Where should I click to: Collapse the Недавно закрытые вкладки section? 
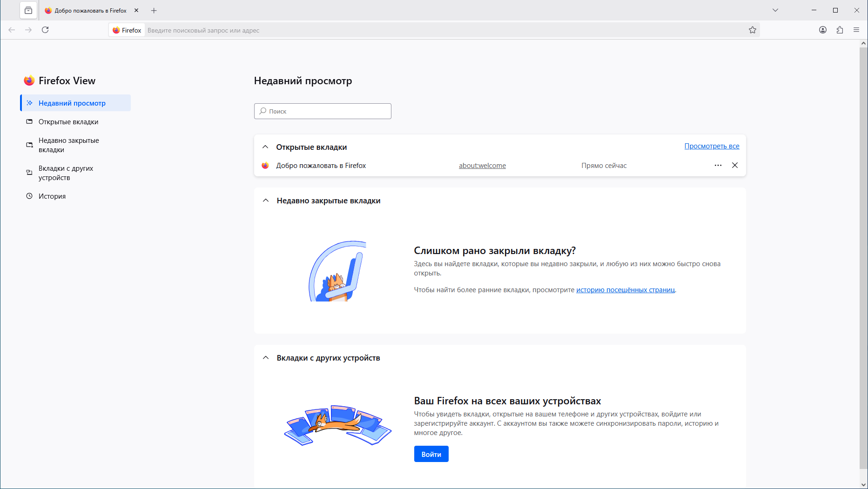266,201
